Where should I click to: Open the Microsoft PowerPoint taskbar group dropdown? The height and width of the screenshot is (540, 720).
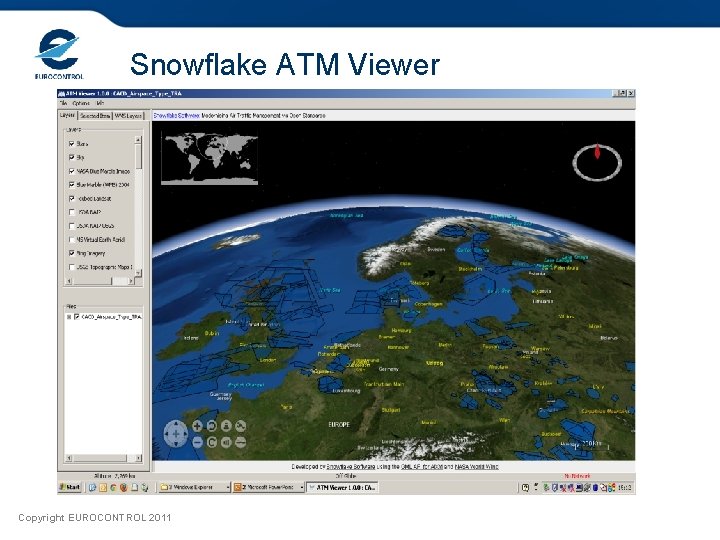pos(302,488)
